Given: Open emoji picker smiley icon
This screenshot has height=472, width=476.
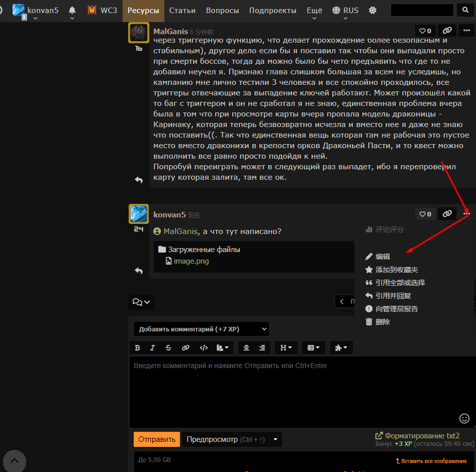Looking at the screenshot, I should click(464, 419).
